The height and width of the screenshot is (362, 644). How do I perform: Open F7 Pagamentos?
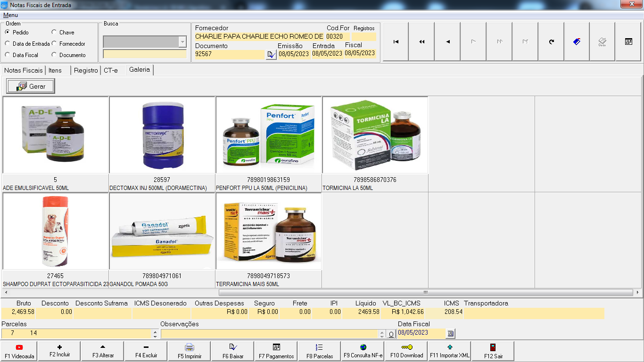(x=276, y=351)
